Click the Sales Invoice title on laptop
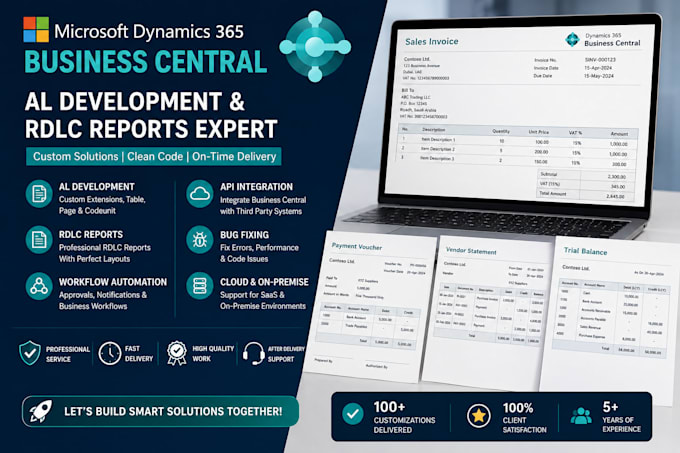 tap(432, 42)
